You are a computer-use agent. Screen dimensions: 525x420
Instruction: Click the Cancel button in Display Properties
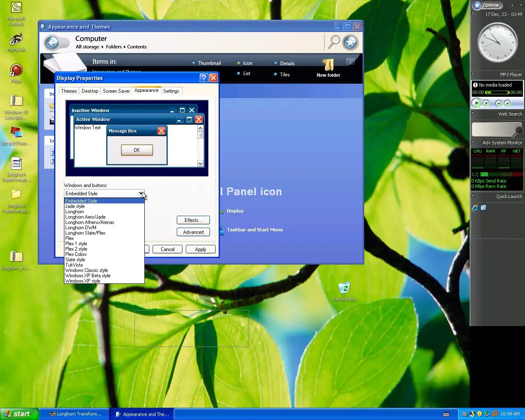[167, 249]
